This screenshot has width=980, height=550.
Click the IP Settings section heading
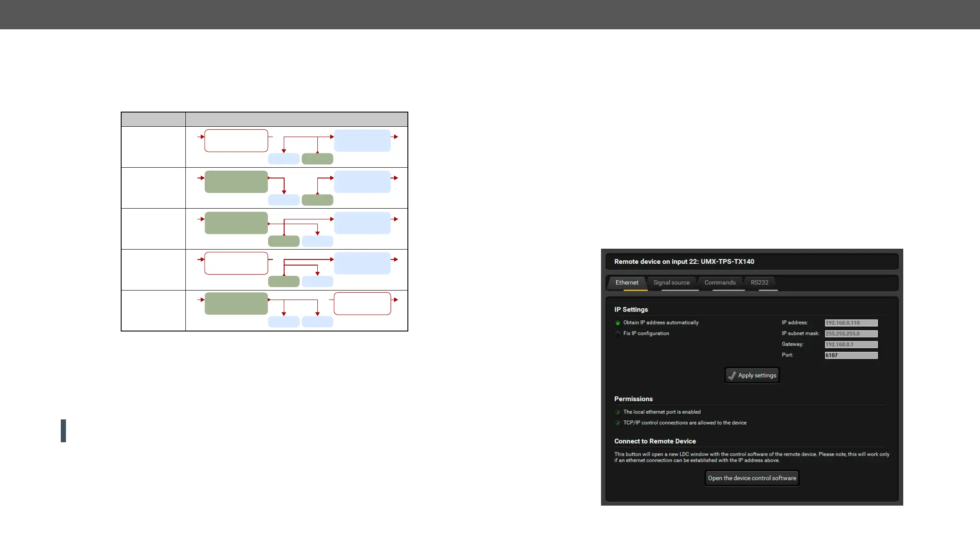[x=631, y=309]
